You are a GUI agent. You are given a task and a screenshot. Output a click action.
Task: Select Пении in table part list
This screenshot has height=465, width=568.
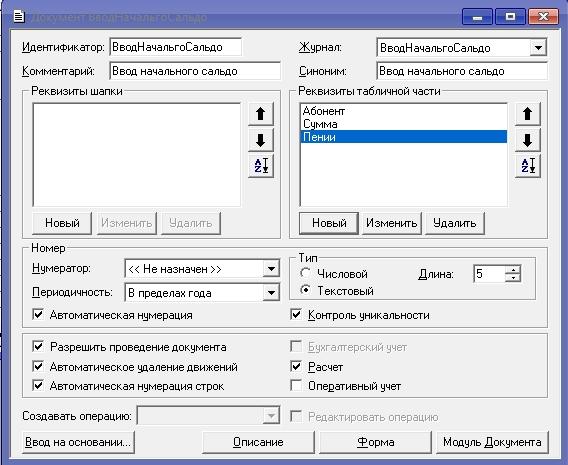click(x=403, y=137)
